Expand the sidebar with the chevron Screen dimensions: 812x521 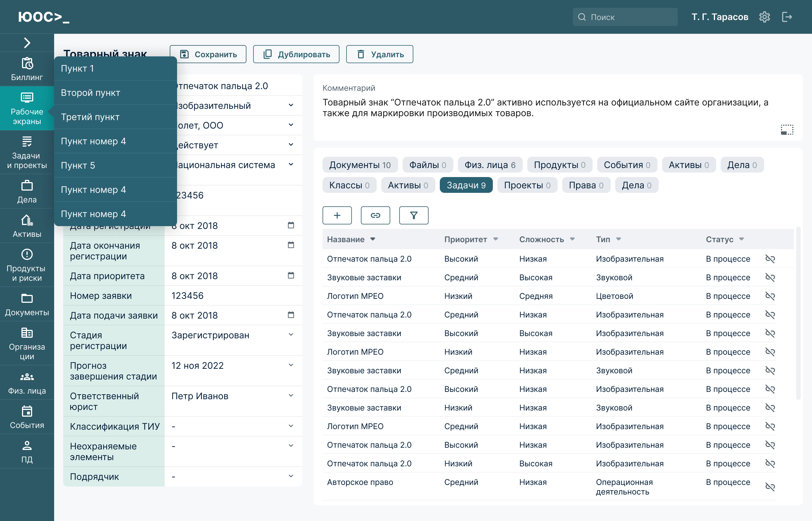click(27, 43)
